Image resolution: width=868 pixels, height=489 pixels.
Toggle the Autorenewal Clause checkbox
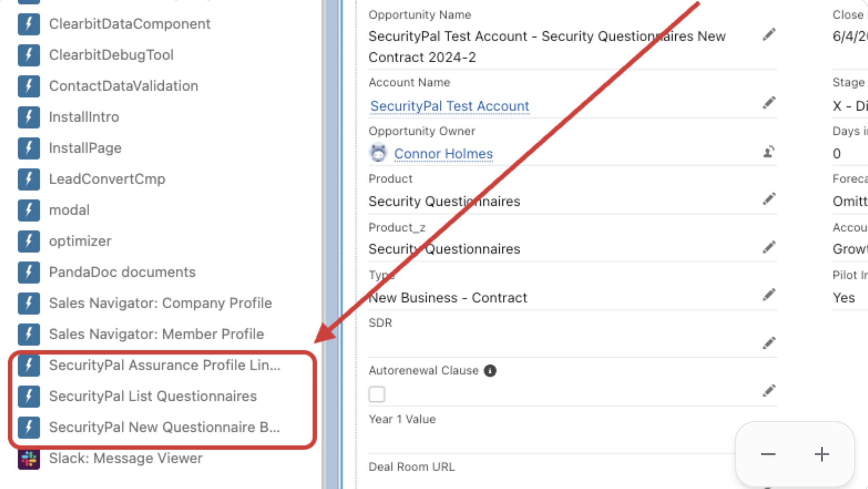tap(377, 394)
